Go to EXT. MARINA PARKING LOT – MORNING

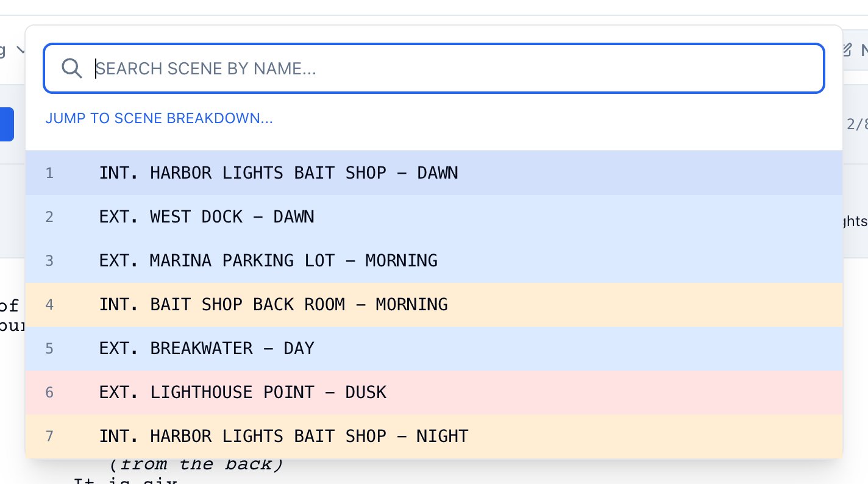pyautogui.click(x=434, y=261)
